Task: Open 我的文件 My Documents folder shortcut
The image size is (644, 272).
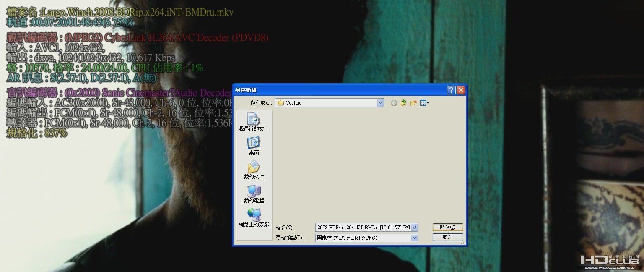Action: coord(254,170)
